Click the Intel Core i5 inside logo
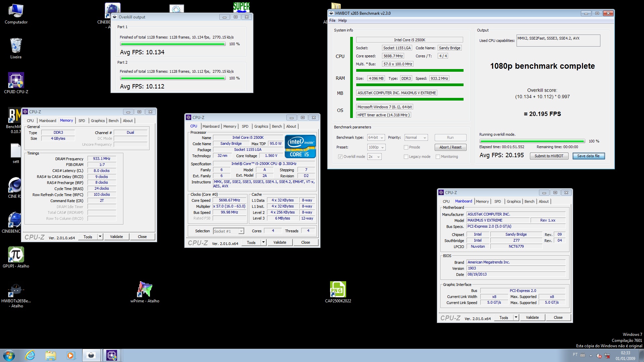The image size is (644, 362). [300, 146]
